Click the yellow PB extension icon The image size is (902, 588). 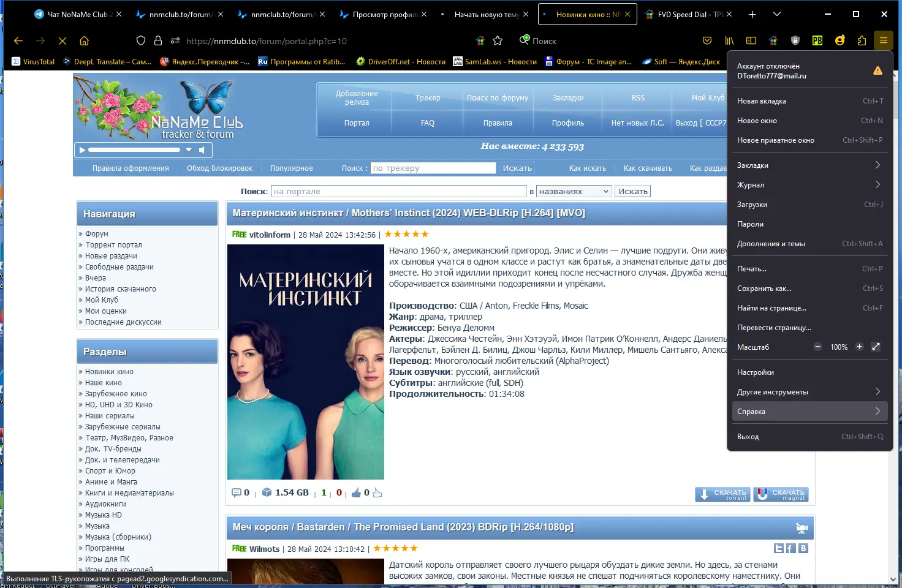point(817,41)
